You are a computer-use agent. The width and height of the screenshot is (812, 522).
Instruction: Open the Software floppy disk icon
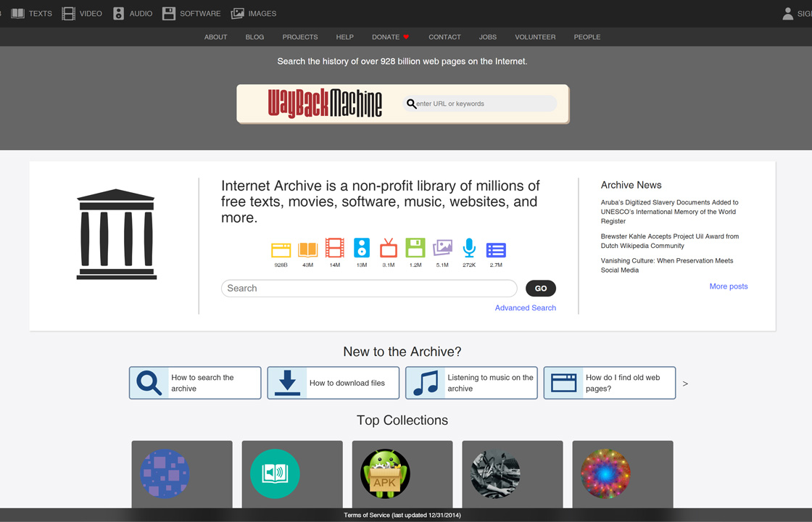(x=169, y=14)
